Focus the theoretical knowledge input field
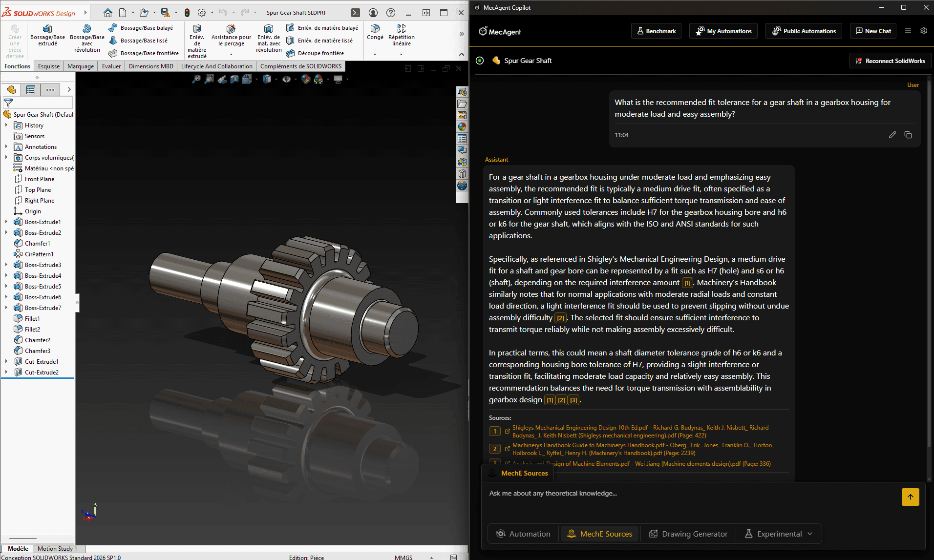 pos(691,494)
